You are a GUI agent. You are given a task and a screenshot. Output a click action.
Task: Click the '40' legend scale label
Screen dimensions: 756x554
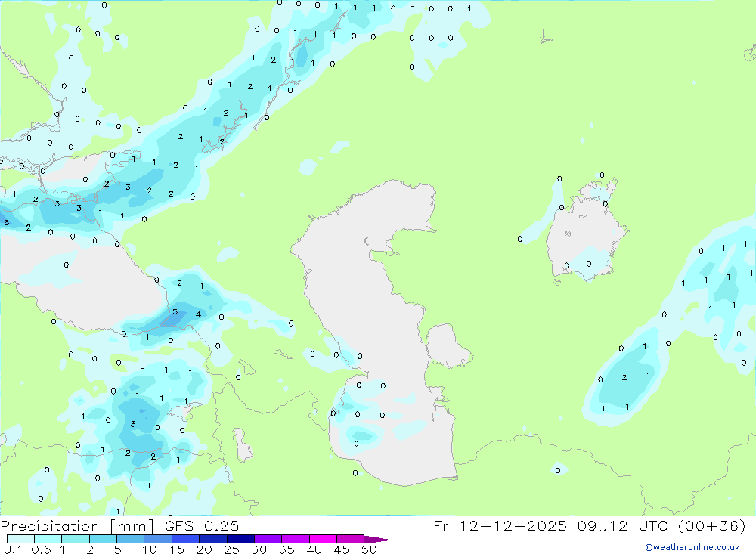314,549
